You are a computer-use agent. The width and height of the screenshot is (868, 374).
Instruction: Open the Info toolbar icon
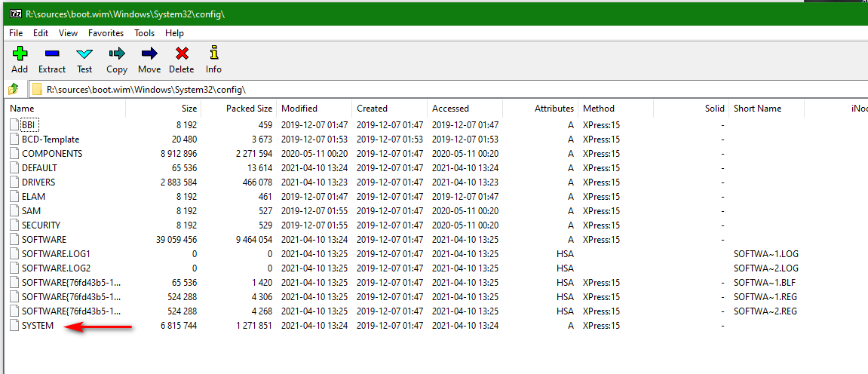213,53
